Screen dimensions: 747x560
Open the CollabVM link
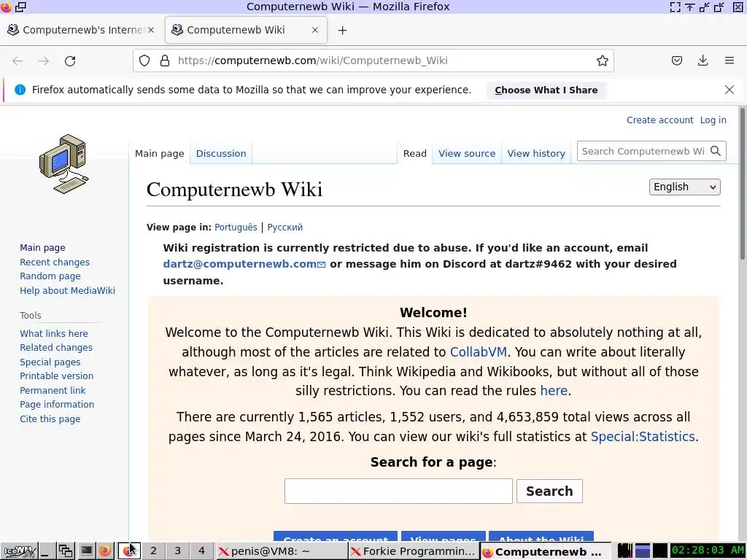tap(479, 352)
